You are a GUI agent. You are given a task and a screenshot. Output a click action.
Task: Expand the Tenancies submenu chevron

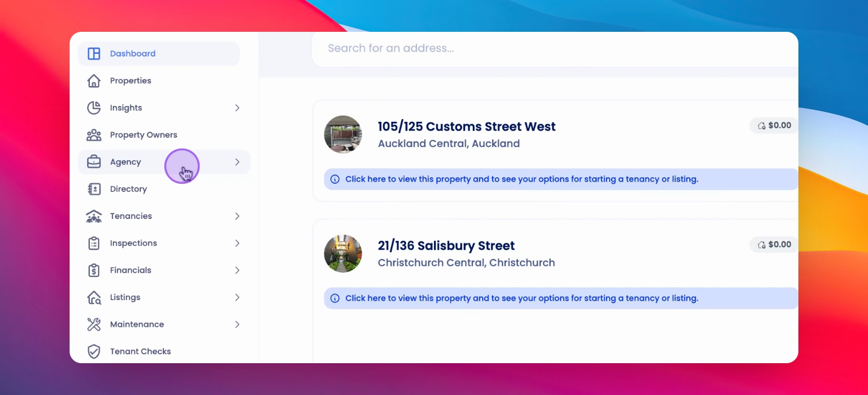pyautogui.click(x=237, y=216)
